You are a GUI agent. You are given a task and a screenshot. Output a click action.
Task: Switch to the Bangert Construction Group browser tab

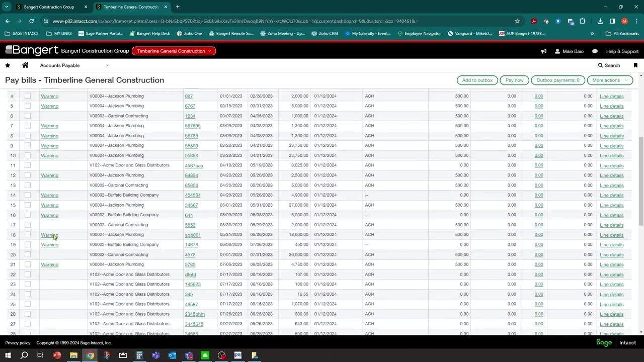(49, 7)
